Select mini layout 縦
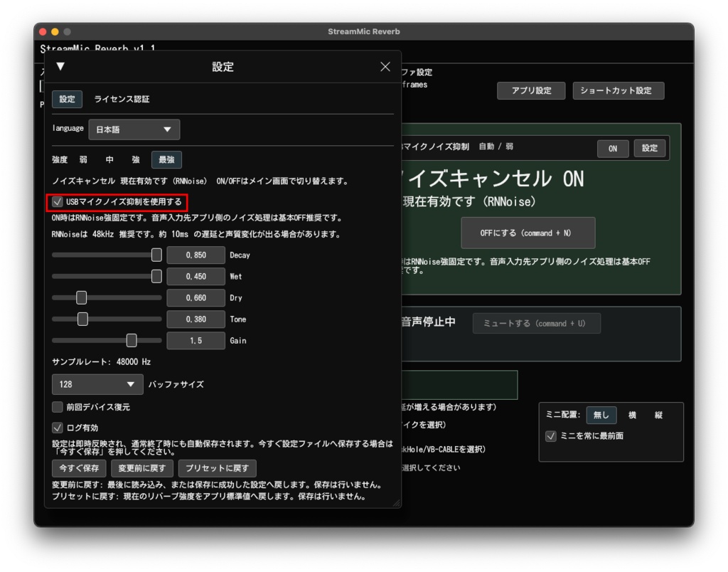 pos(659,415)
